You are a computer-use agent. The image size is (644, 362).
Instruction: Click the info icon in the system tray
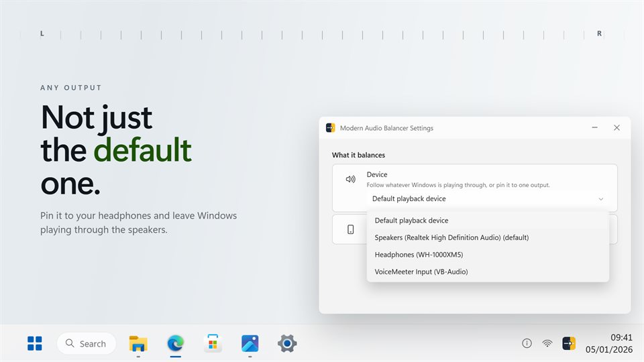527,343
